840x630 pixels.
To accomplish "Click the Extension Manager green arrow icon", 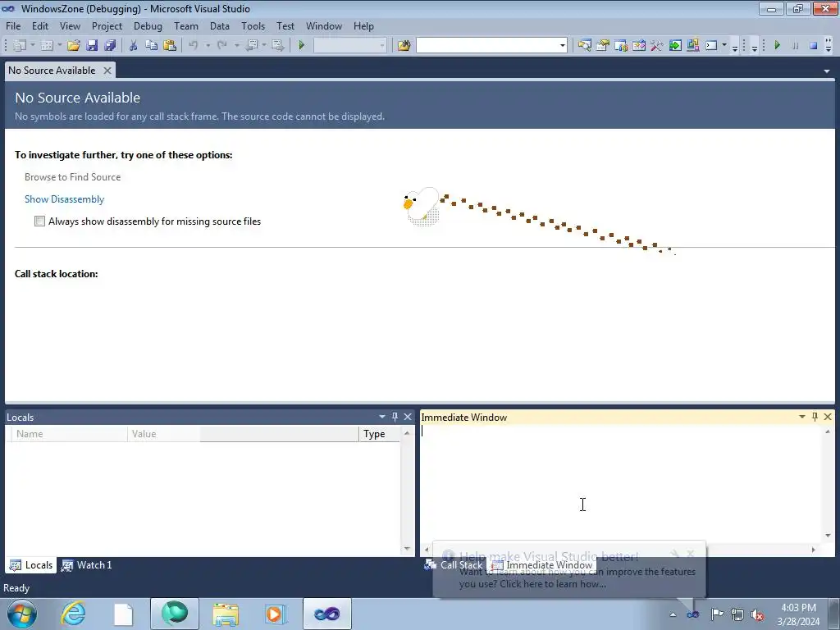I will (675, 46).
